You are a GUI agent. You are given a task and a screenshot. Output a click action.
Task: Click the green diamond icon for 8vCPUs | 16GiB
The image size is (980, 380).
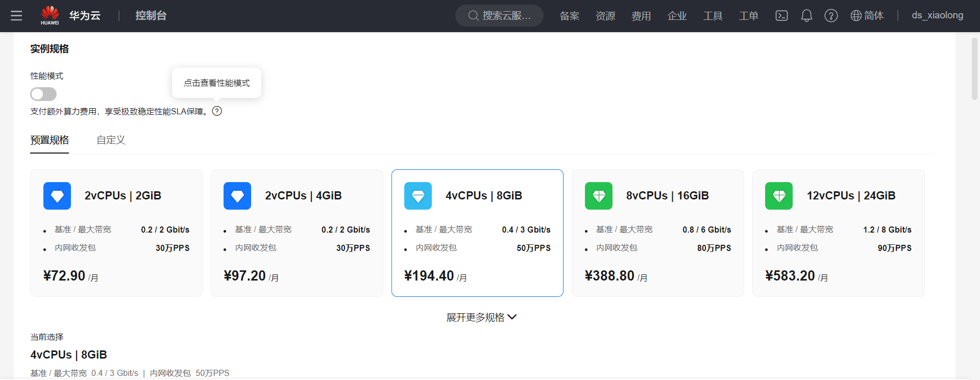tap(598, 196)
